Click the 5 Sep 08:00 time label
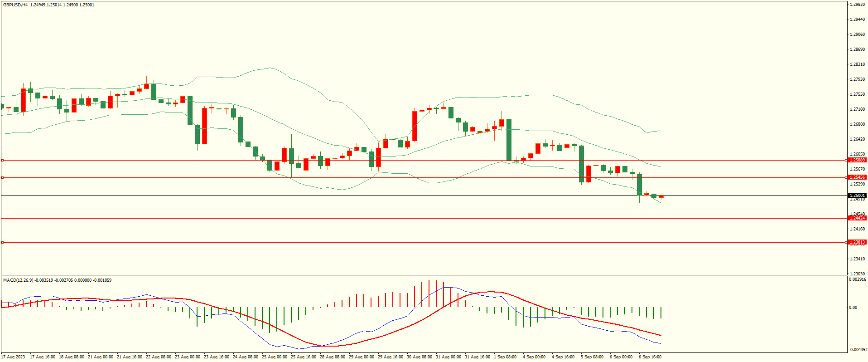 [592, 357]
